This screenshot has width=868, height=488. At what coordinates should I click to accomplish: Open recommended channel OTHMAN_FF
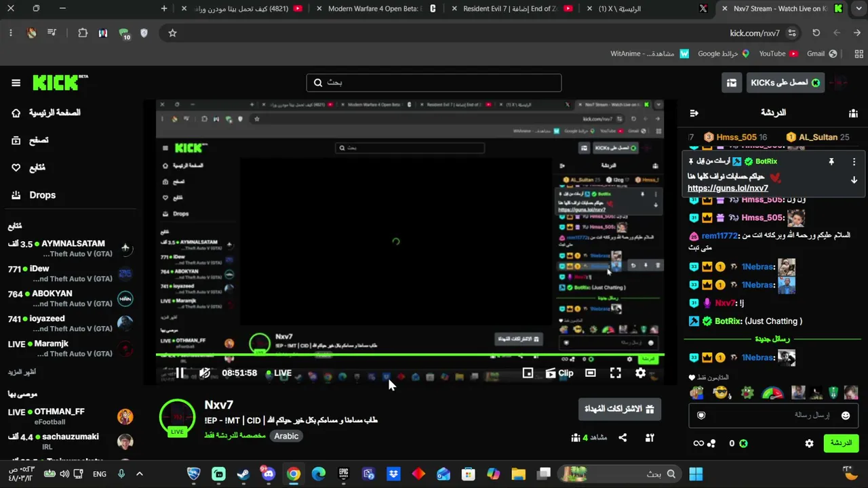pos(71,417)
